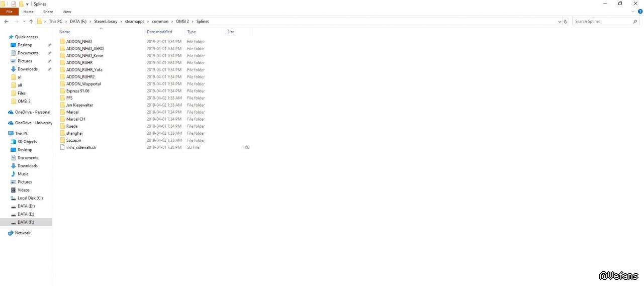This screenshot has width=644, height=286.
Task: Click This PC in the address breadcrumb
Action: click(55, 22)
